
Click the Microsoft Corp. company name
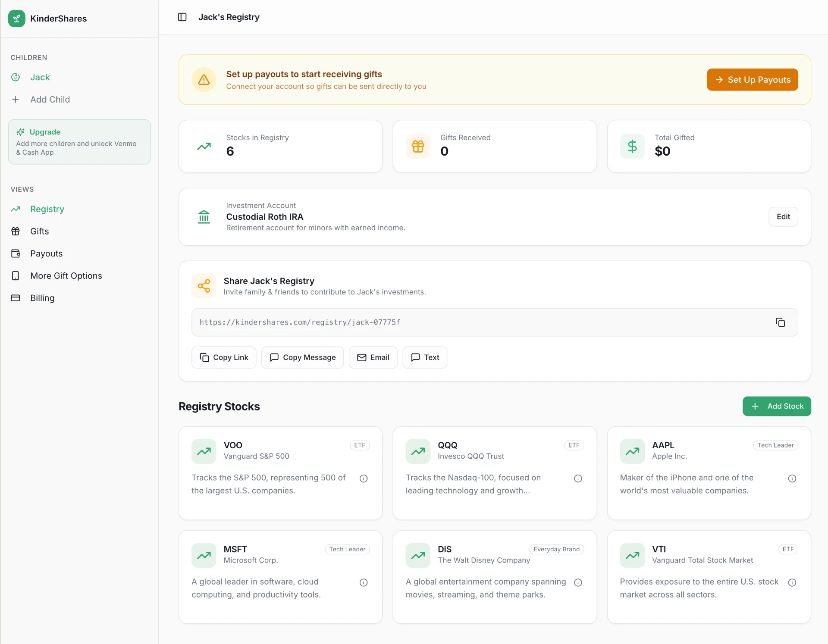coord(251,560)
